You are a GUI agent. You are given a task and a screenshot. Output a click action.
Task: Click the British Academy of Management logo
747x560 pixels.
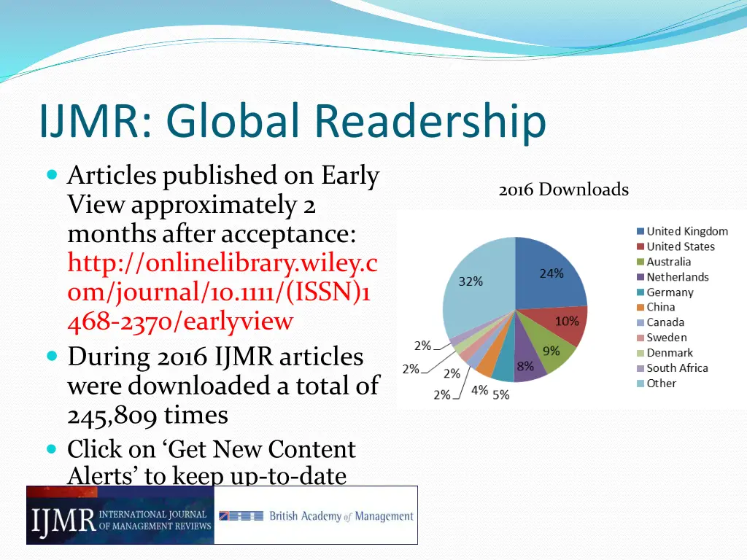[316, 516]
